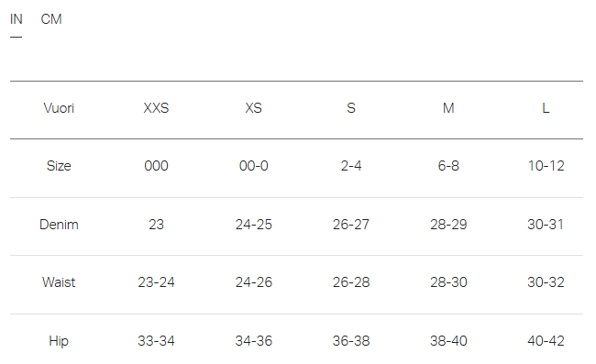Select the 000 size cell
This screenshot has height=364, width=596.
pos(156,166)
